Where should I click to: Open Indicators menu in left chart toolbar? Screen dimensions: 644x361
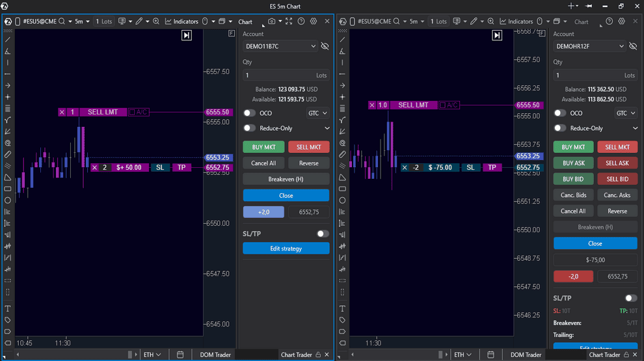181,21
